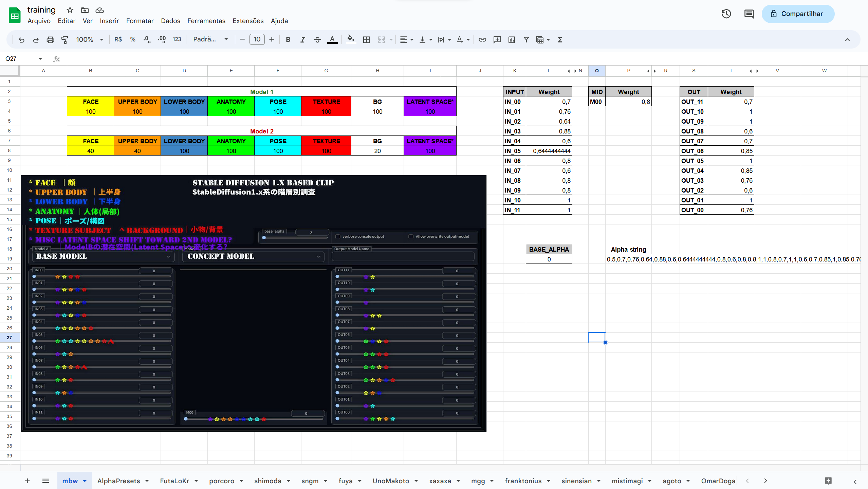Select column O header

(x=597, y=71)
